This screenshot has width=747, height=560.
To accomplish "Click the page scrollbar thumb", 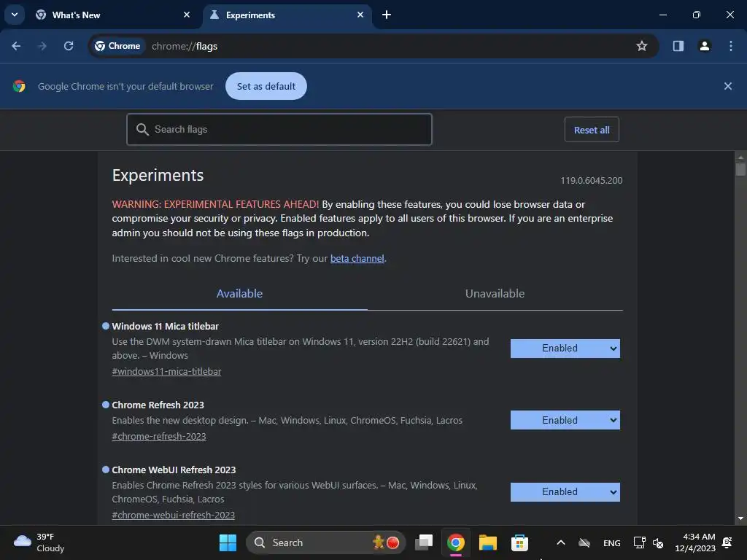I will tap(740, 169).
